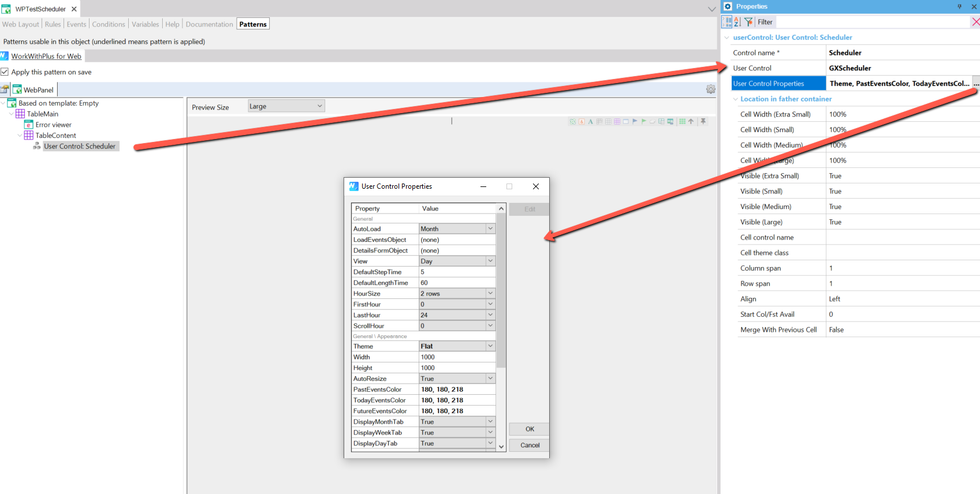Screen dimensions: 980x494
Task: Close the WPTestScheduler document tab
Action: point(74,9)
